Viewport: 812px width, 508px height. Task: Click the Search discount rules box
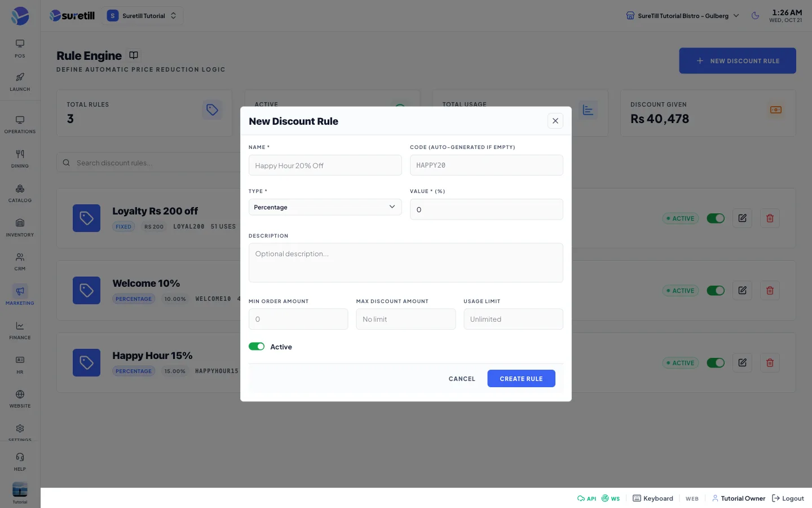(x=149, y=163)
